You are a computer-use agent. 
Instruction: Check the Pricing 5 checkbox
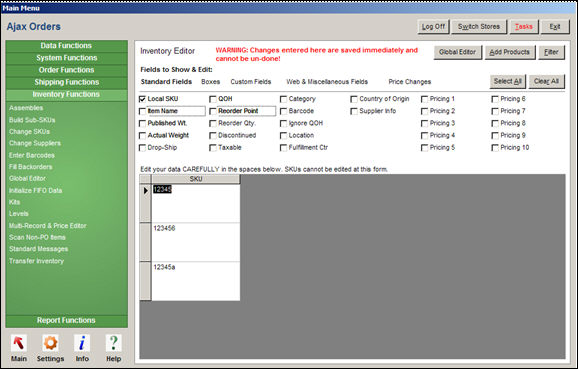coord(425,148)
